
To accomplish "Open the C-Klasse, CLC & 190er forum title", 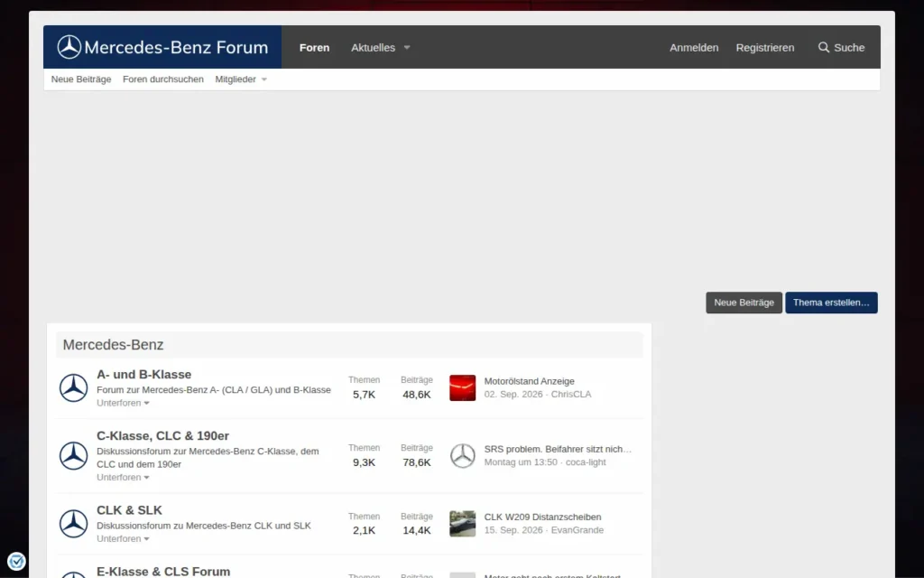I will pos(162,436).
